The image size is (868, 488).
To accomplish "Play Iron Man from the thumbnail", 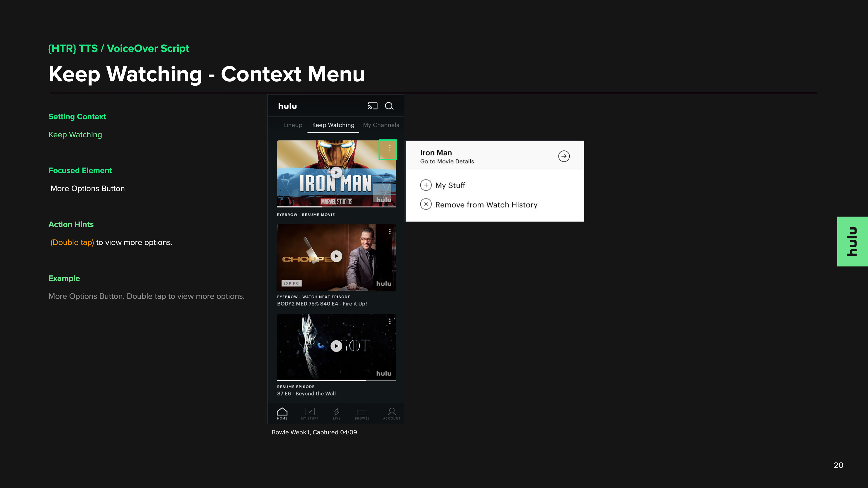I will (x=336, y=172).
